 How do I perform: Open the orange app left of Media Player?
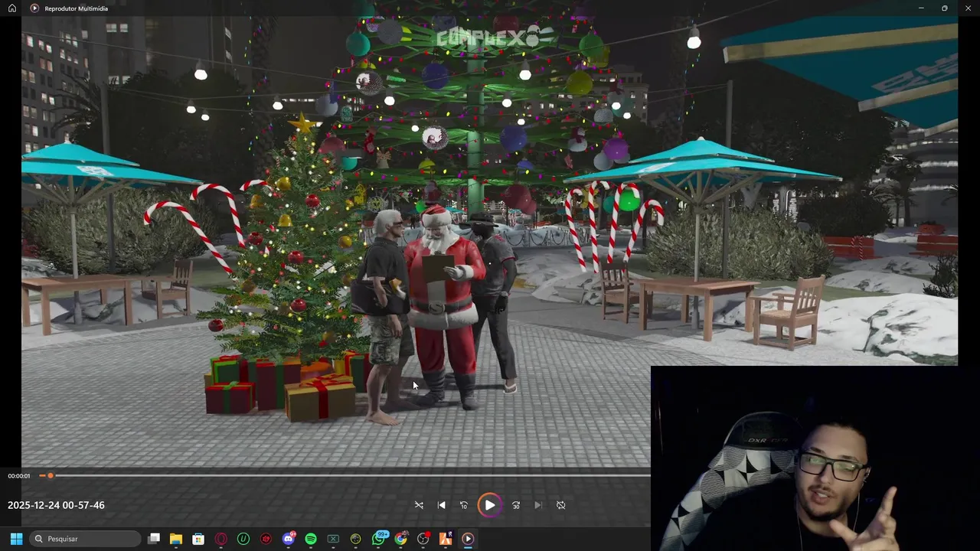[446, 539]
